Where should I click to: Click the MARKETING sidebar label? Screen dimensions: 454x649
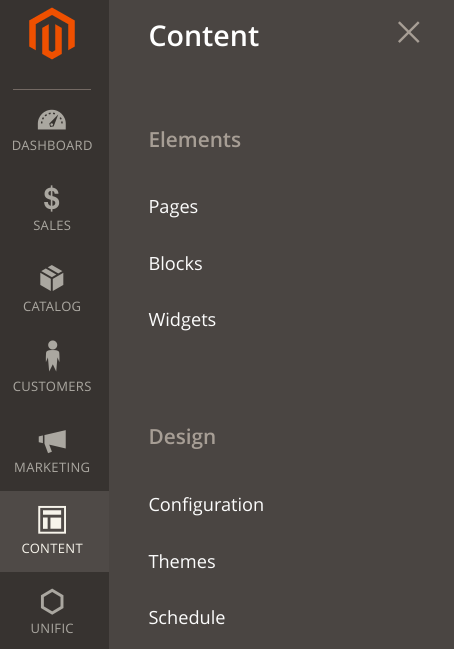coord(52,467)
